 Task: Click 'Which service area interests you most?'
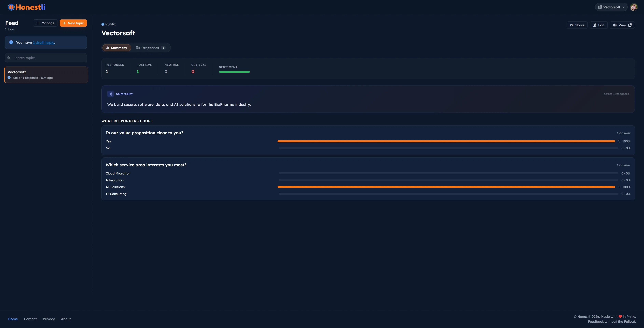[x=146, y=165]
